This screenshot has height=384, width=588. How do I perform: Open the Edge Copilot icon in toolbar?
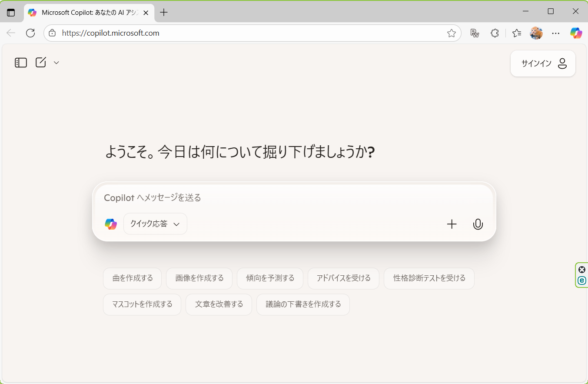pos(576,33)
